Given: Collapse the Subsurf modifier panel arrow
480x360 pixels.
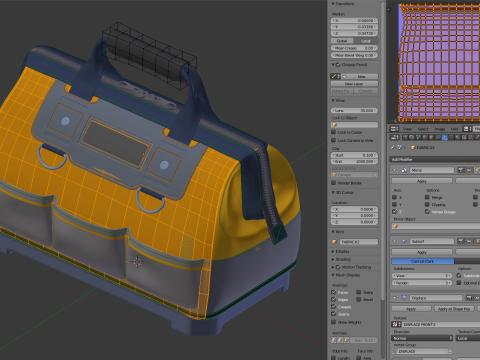Looking at the screenshot, I should pos(395,241).
